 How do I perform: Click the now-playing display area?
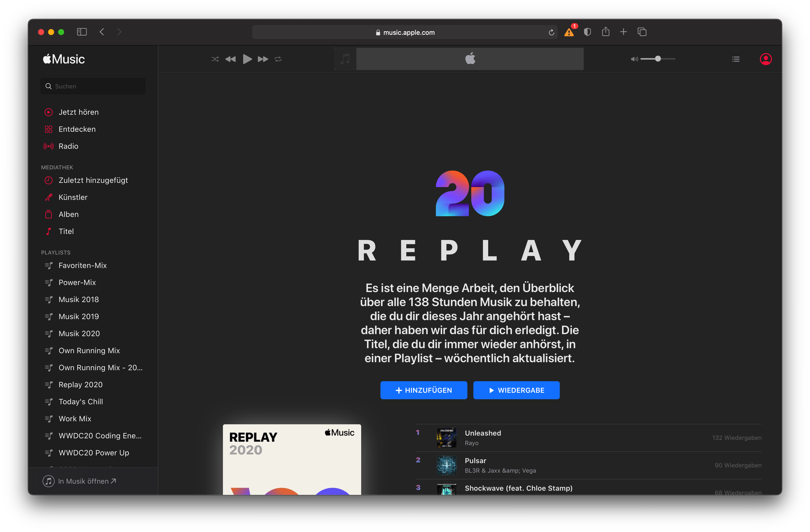click(470, 59)
